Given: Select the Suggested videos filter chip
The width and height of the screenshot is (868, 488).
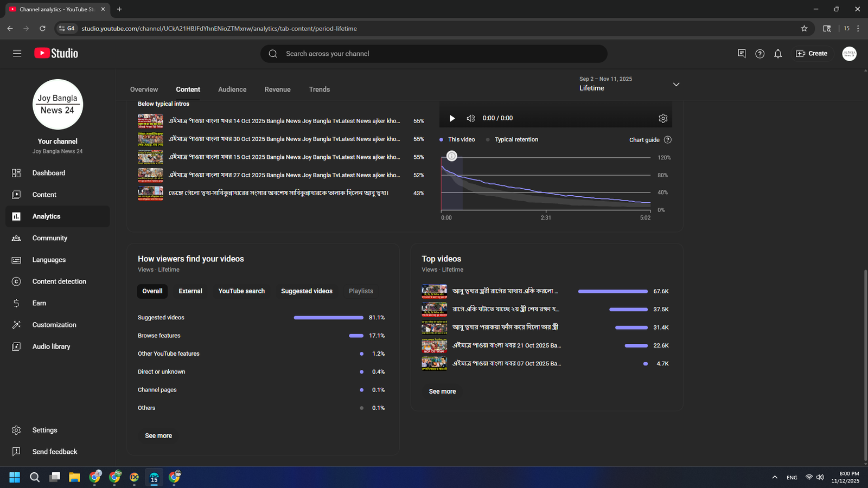Looking at the screenshot, I should (x=307, y=291).
